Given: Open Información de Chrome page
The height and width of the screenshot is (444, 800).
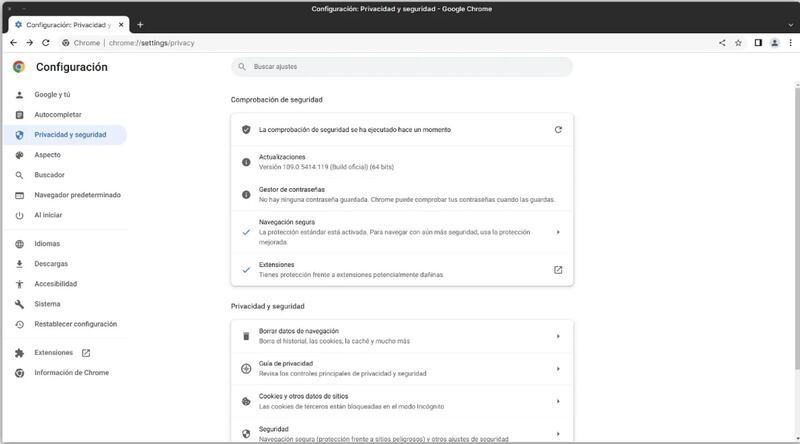Looking at the screenshot, I should point(71,373).
